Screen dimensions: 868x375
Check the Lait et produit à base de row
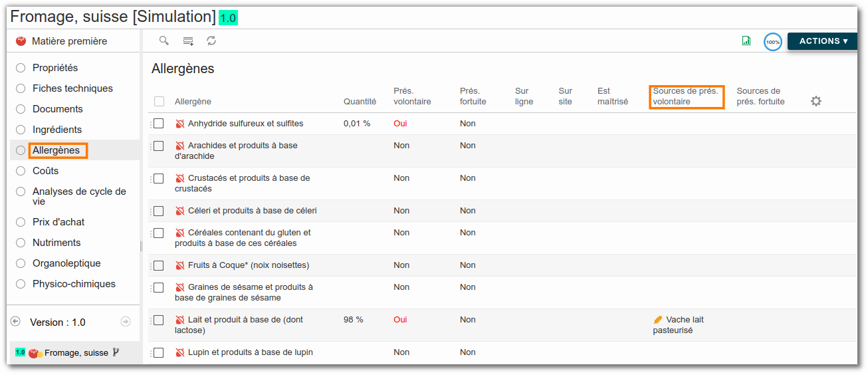158,320
